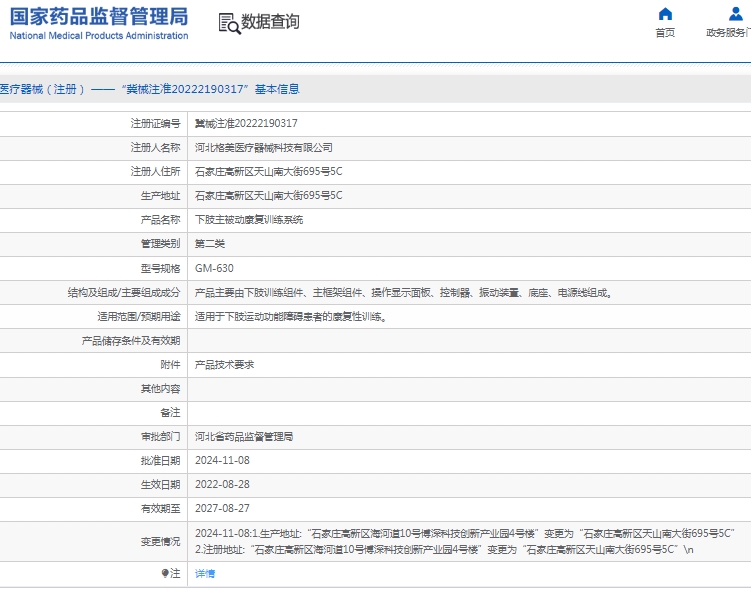The width and height of the screenshot is (751, 593).
Task: Click the 政务服务 label
Action: (x=728, y=33)
